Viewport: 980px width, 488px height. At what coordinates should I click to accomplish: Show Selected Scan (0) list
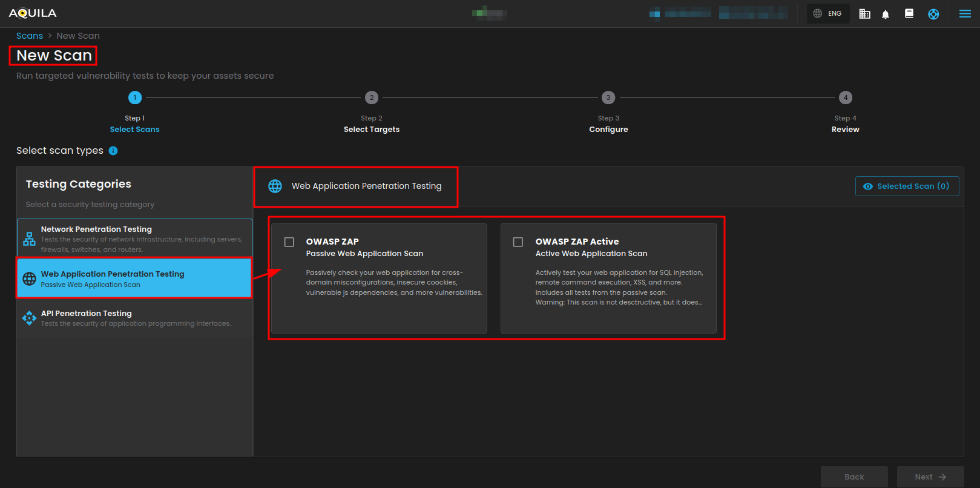(x=907, y=186)
